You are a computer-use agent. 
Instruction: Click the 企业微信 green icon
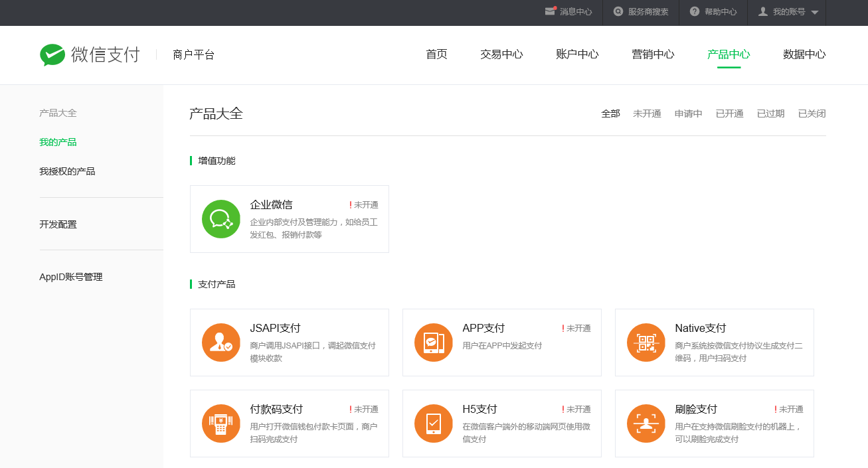tap(221, 219)
